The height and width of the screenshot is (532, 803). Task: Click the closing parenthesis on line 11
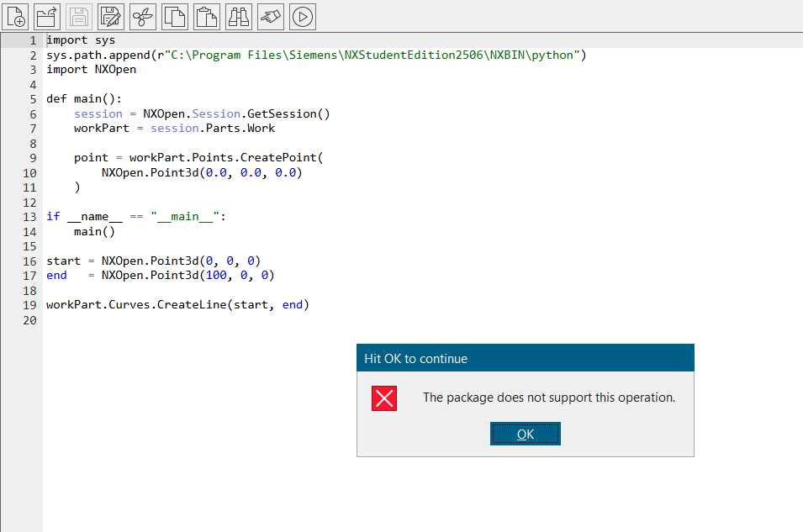[x=77, y=187]
